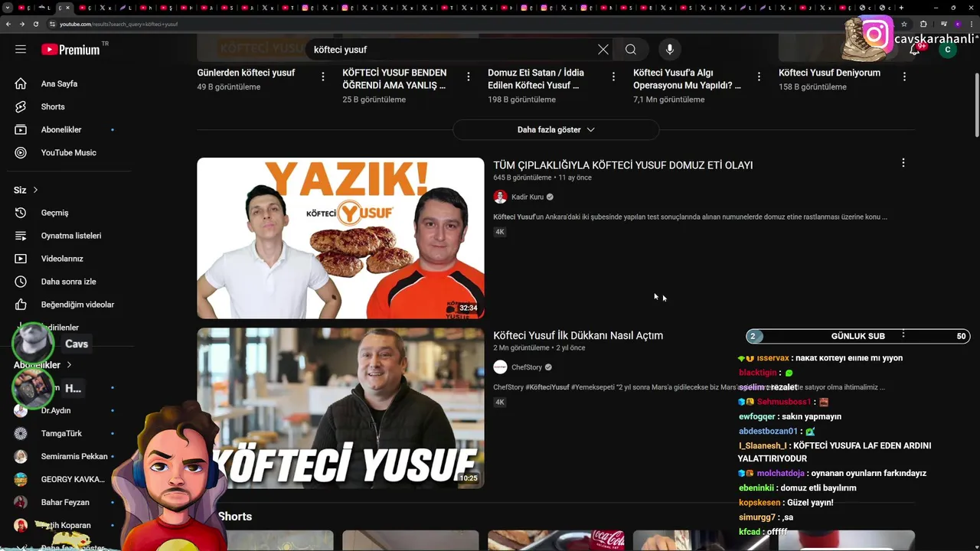
Task: Open TamgaTürk subscription channel
Action: pyautogui.click(x=61, y=433)
